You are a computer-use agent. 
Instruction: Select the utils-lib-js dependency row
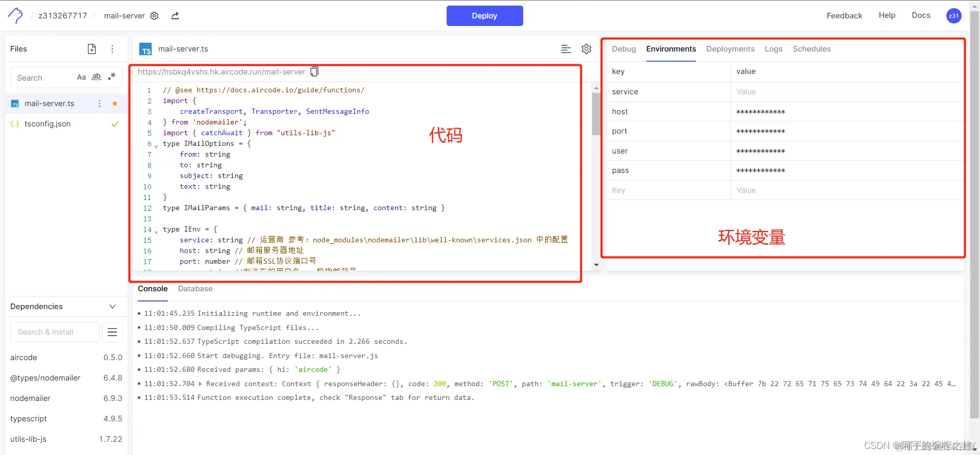pos(66,439)
